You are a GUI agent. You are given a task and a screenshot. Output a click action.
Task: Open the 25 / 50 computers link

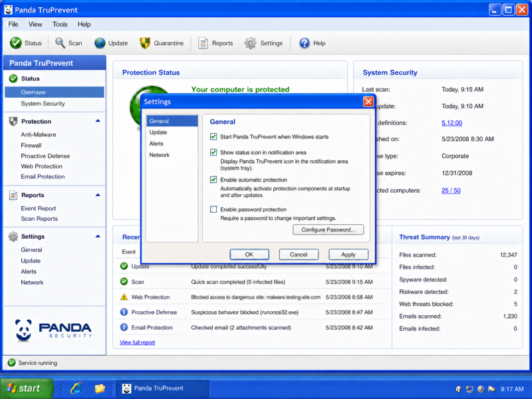tap(451, 190)
